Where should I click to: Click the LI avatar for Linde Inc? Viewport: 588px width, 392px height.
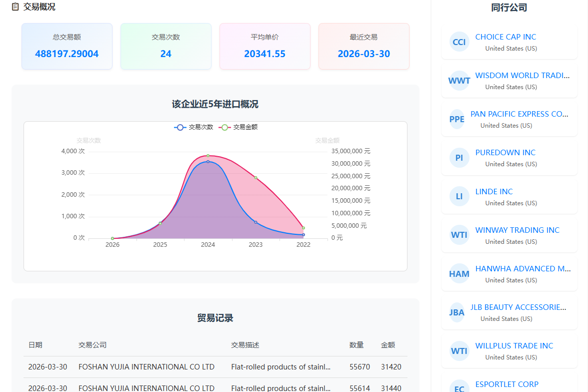459,196
